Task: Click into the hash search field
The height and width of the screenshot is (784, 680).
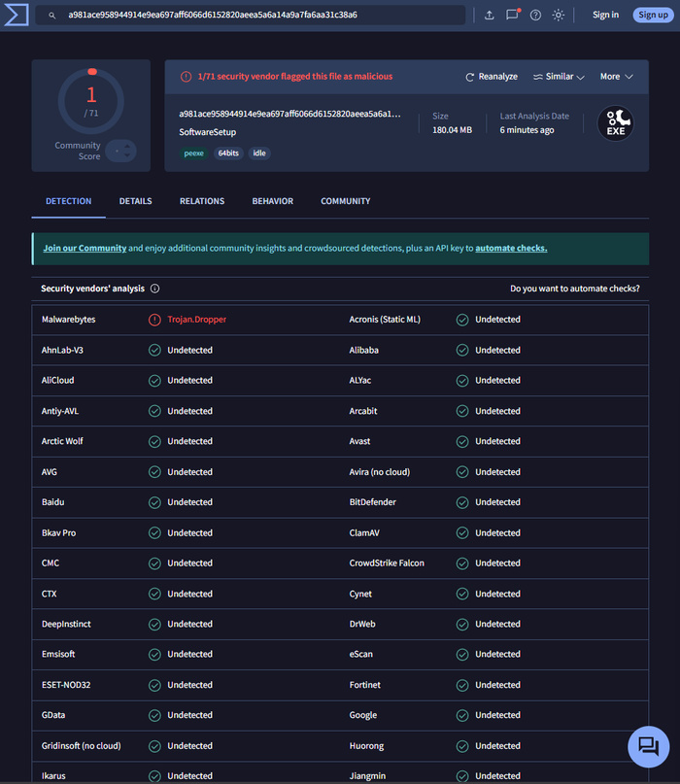Action: coord(253,16)
